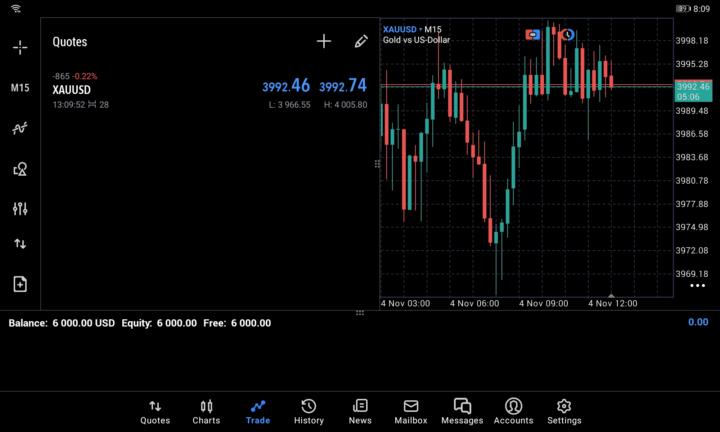Open the Accounts tab
Image resolution: width=720 pixels, height=432 pixels.
click(x=513, y=412)
